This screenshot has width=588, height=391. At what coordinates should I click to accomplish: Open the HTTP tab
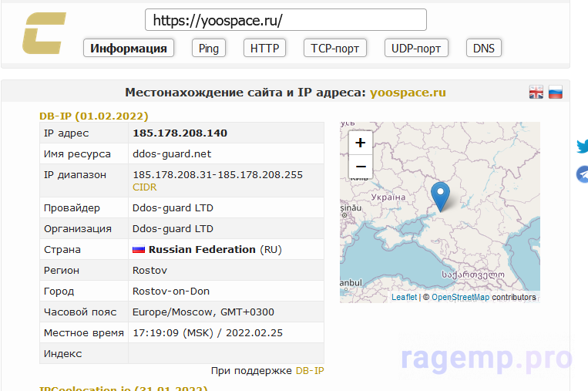(x=264, y=48)
